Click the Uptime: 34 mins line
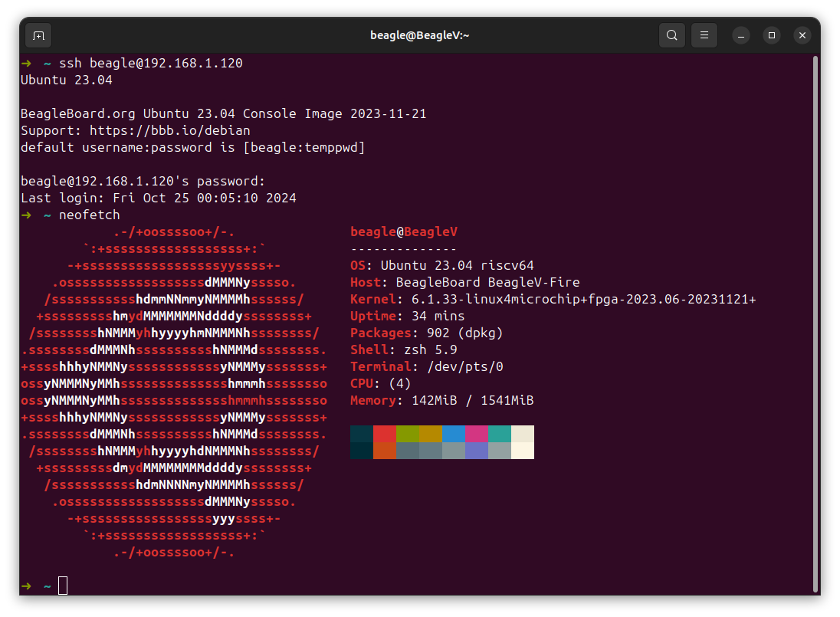The width and height of the screenshot is (840, 617). 408,316
